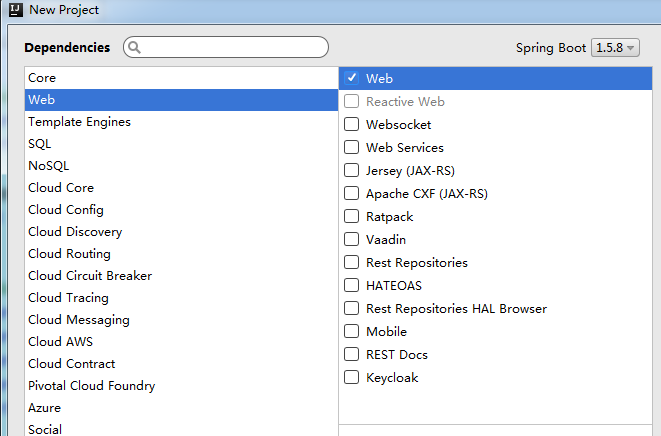This screenshot has width=661, height=436.
Task: Enable the Websocket dependency
Action: coord(351,124)
